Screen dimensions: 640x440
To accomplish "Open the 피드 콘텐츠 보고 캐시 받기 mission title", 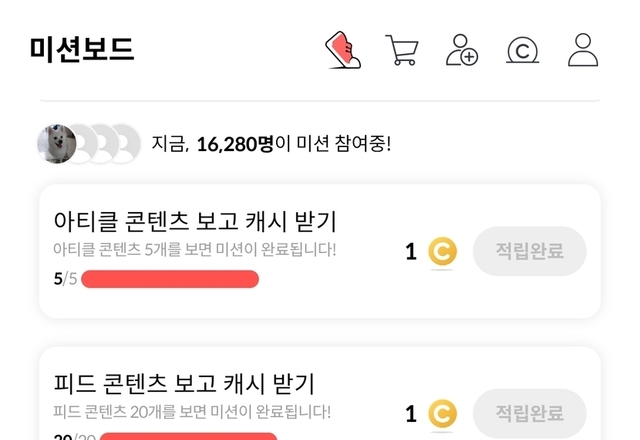I will click(184, 383).
